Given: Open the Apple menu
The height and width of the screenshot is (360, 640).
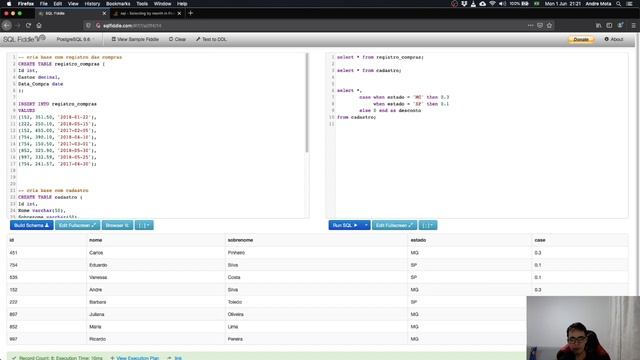Looking at the screenshot, I should point(9,4).
